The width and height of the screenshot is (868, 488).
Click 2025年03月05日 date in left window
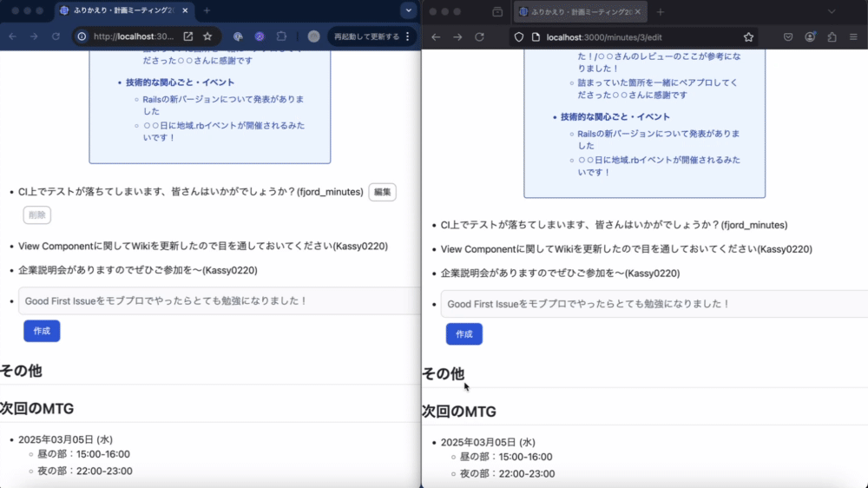coord(65,439)
